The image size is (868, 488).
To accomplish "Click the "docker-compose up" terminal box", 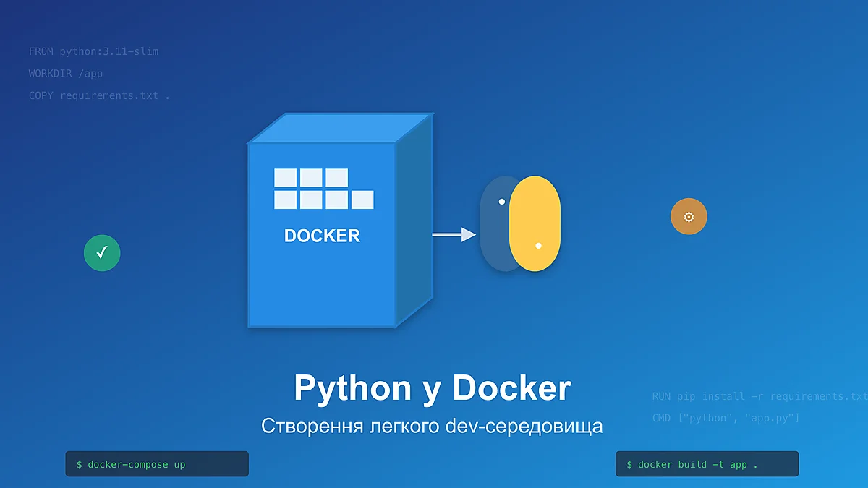I will pos(157,464).
